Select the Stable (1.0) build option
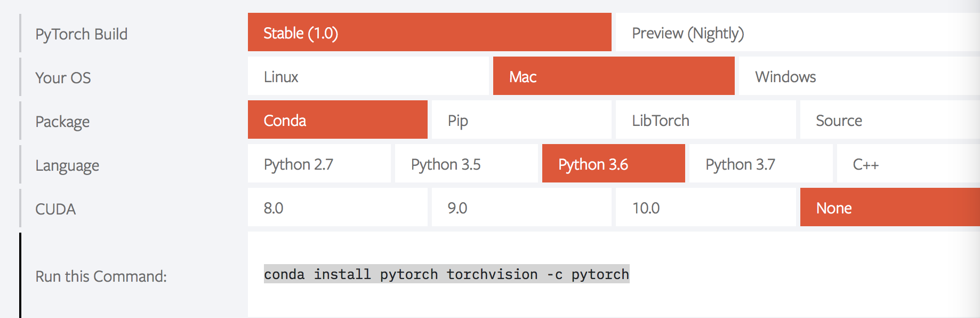Screen dimensions: 980x318 (x=429, y=32)
